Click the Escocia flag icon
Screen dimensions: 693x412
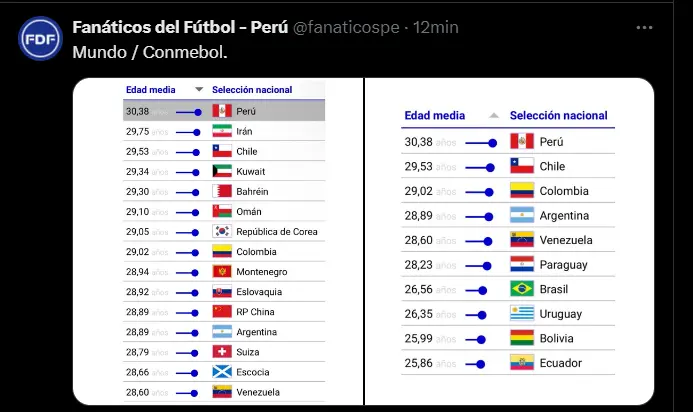(x=222, y=372)
